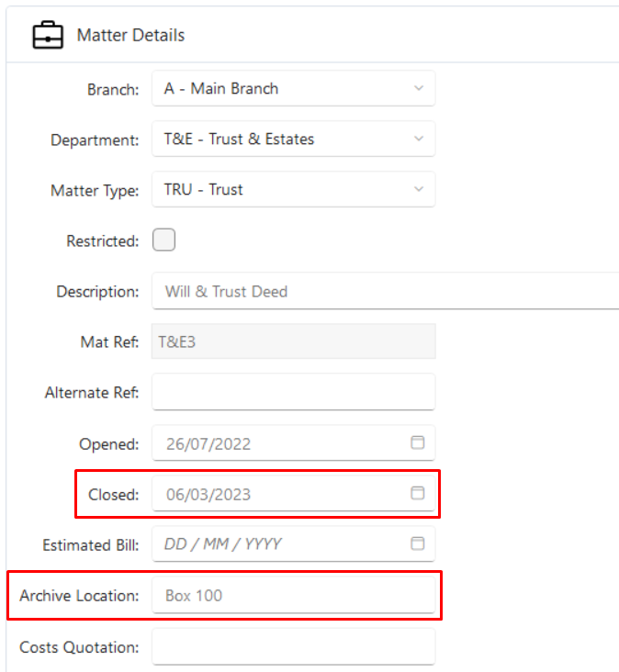619x672 pixels.
Task: Click the Matter Details heading text
Action: click(130, 35)
